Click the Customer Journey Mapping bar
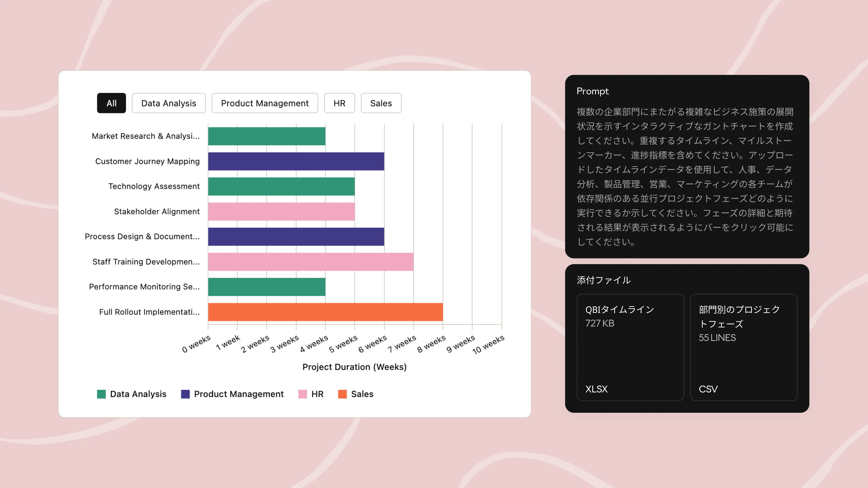The width and height of the screenshot is (868, 488). 296,161
